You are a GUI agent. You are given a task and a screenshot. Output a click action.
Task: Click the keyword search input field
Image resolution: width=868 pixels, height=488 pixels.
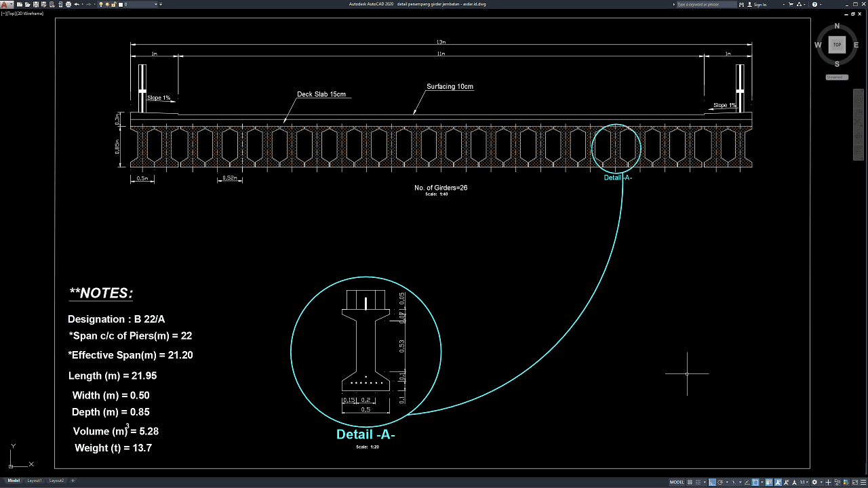(x=705, y=4)
